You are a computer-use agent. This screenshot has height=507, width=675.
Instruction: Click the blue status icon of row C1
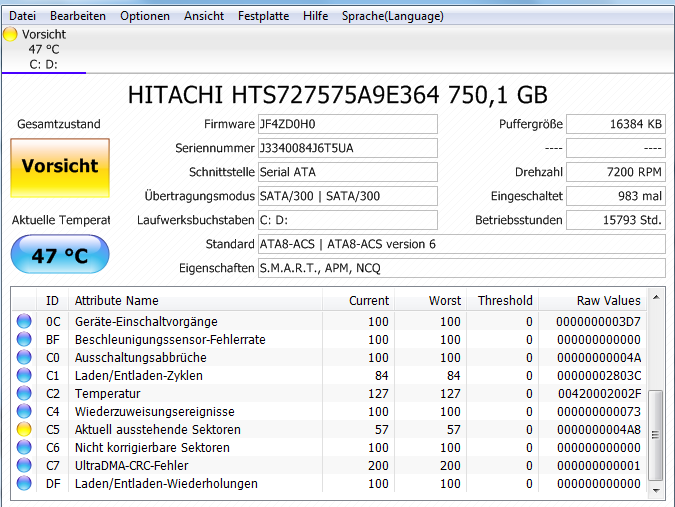point(24,375)
